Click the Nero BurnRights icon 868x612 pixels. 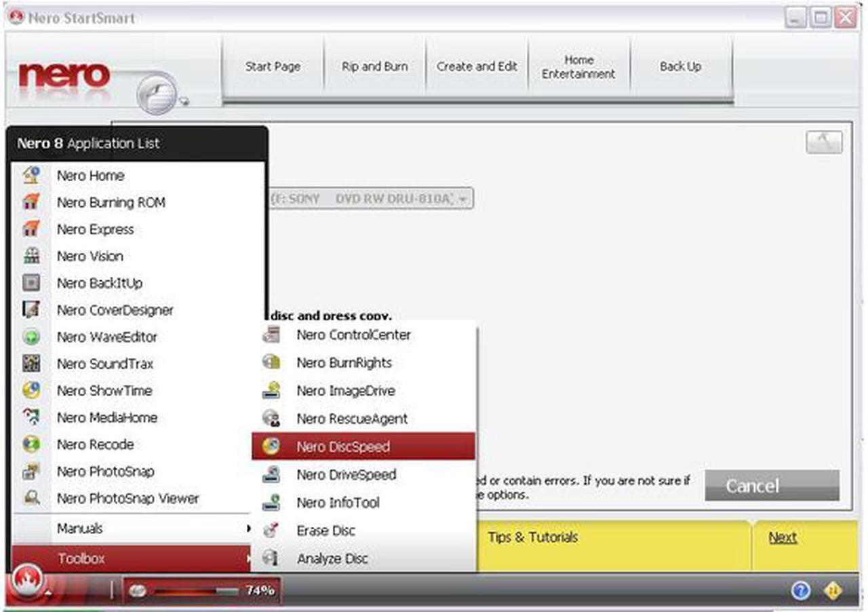(271, 362)
